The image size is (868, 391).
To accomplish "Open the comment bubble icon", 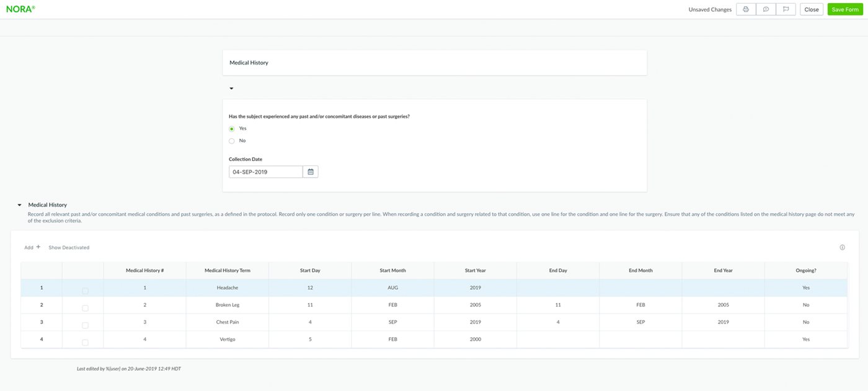I will pyautogui.click(x=766, y=9).
